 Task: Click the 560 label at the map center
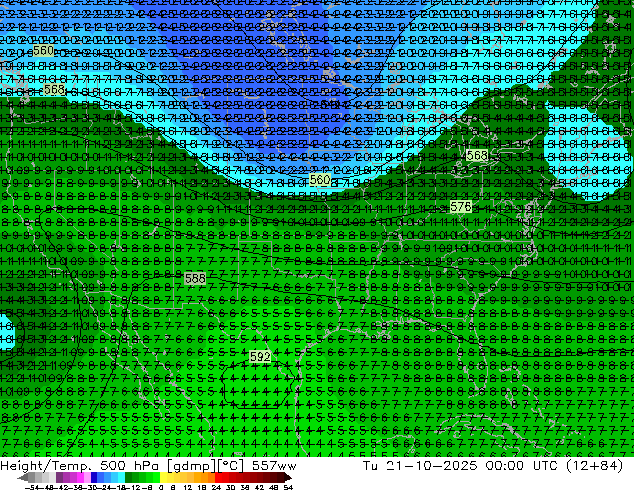(x=320, y=180)
